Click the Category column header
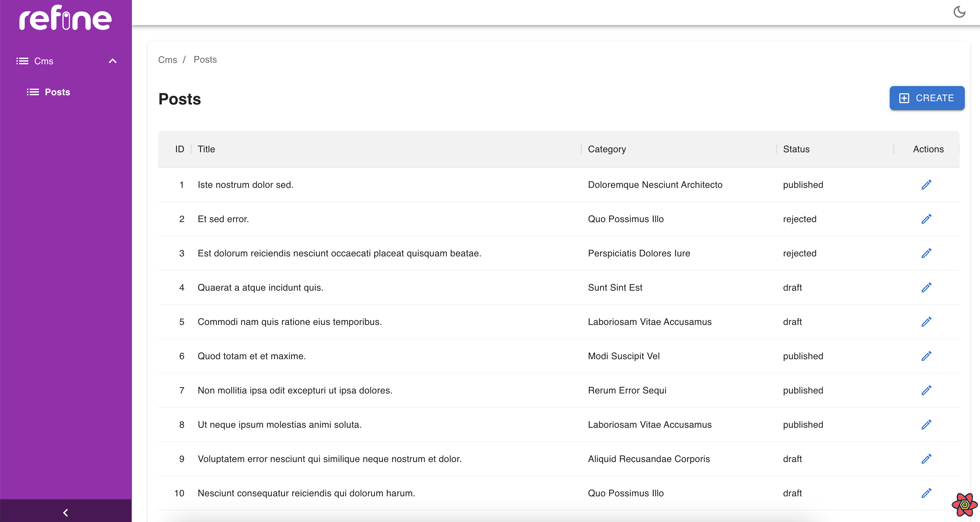The image size is (980, 522). [x=606, y=149]
